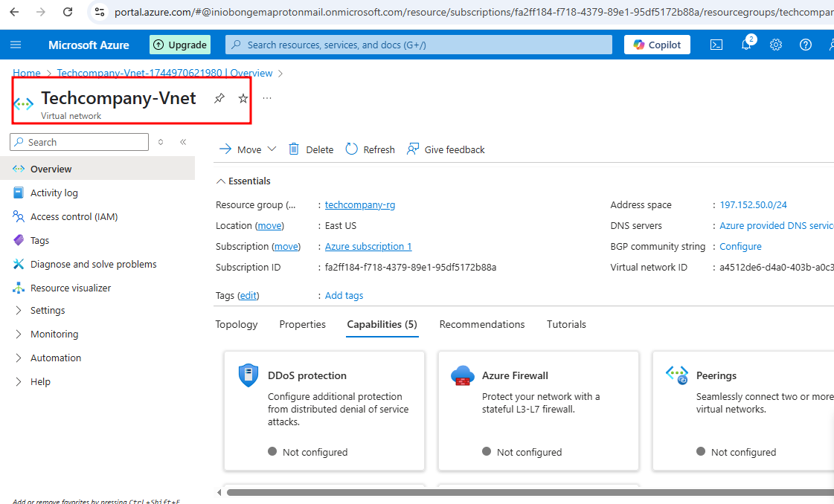Screen dimensions: 834x504
Task: Expand the breadcrumb chevron after Overview
Action: [280, 74]
